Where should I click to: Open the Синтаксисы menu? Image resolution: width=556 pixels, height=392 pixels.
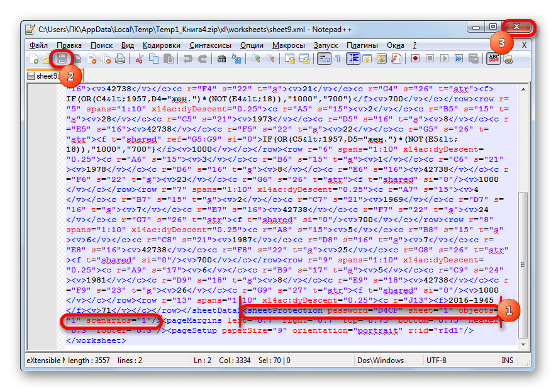pos(210,45)
